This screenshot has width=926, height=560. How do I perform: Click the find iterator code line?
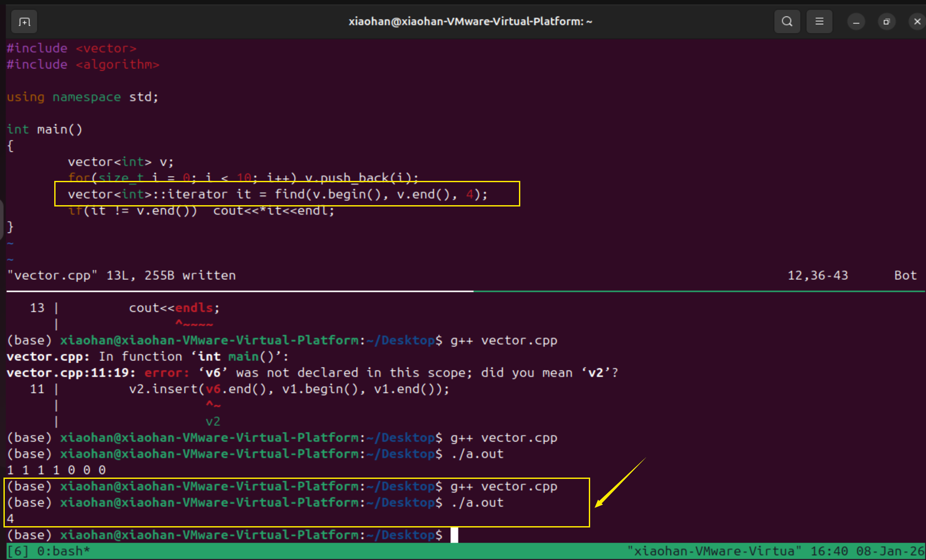pyautogui.click(x=278, y=194)
